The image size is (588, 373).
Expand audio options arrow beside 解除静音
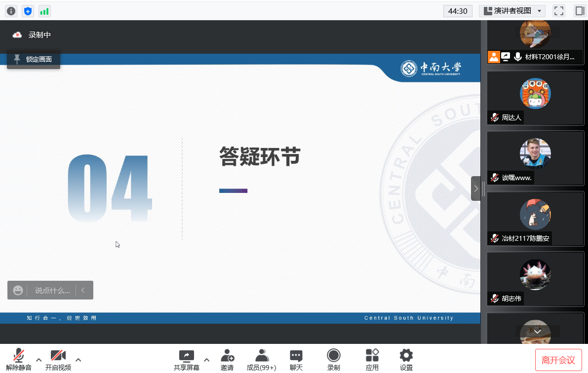(39, 360)
